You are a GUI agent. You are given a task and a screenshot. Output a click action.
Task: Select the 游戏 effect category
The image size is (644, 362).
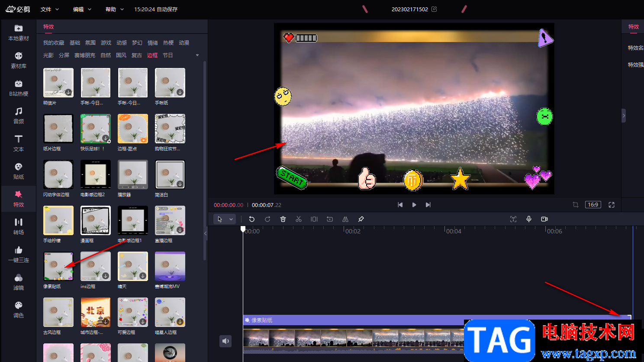(x=106, y=43)
